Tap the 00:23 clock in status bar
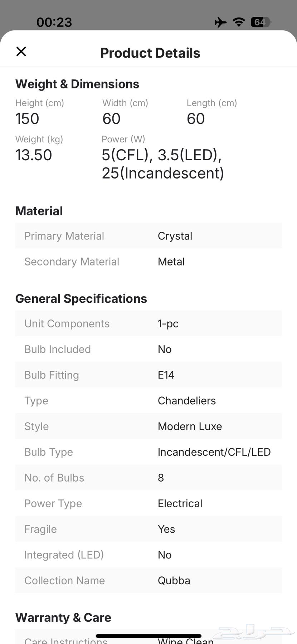The width and height of the screenshot is (297, 644). coord(54,22)
